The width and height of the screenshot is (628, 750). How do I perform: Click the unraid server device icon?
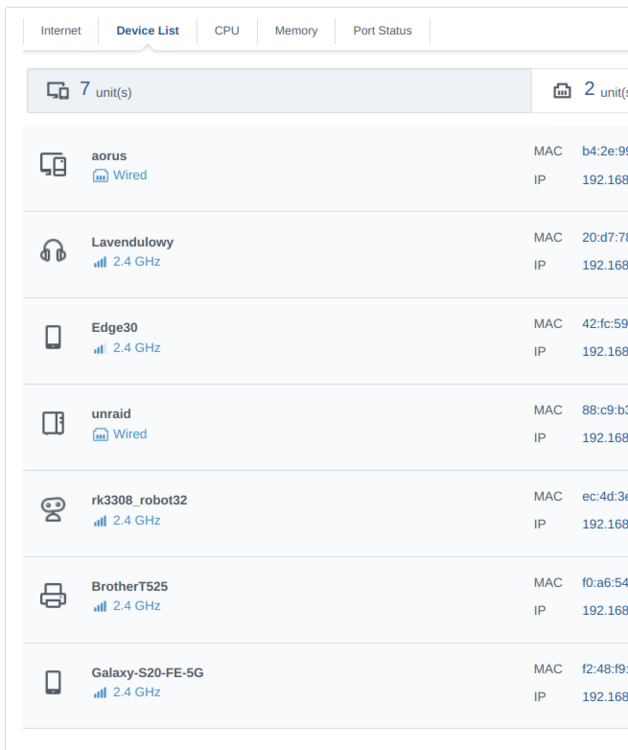tap(53, 423)
